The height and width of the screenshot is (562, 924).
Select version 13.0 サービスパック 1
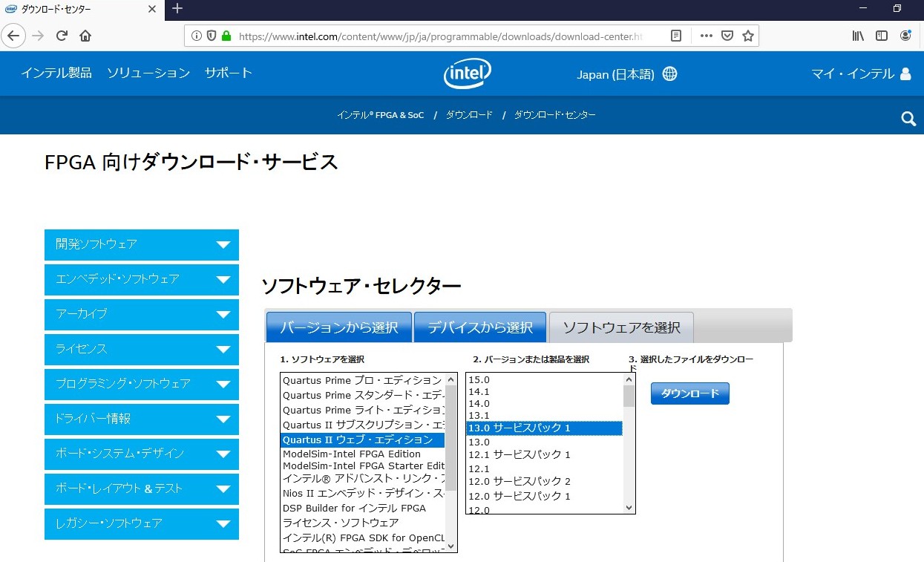(544, 428)
